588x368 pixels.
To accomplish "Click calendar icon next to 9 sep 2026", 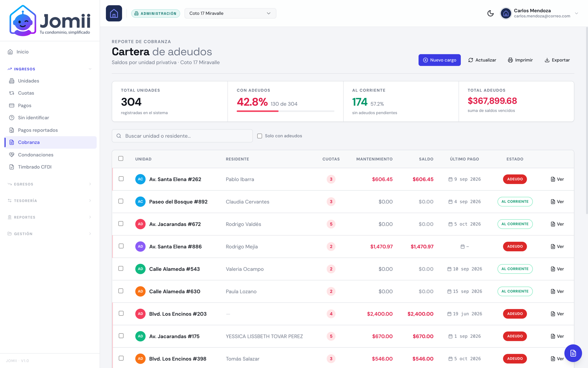I will click(x=450, y=179).
